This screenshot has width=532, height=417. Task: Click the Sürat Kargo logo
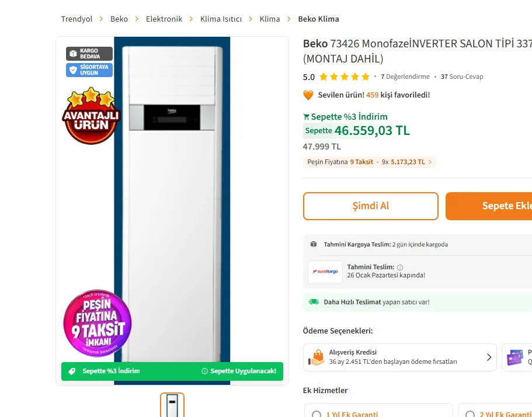point(325,272)
